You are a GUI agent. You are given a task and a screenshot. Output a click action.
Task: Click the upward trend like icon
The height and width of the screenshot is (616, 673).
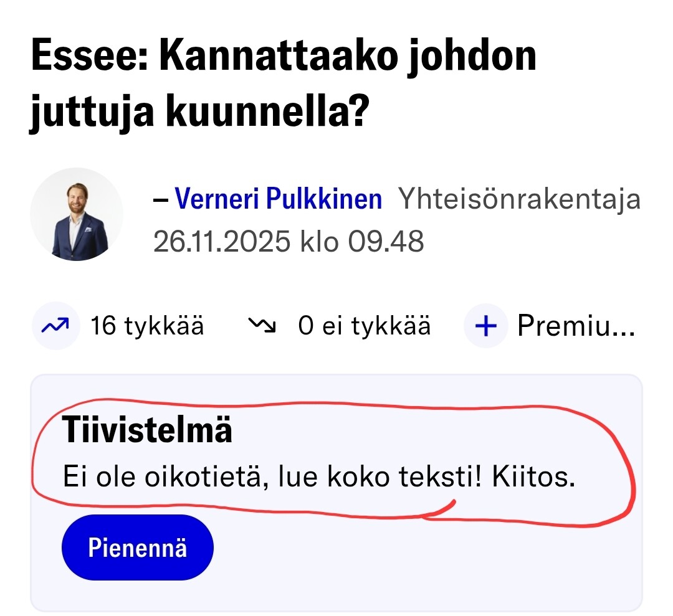click(x=55, y=325)
